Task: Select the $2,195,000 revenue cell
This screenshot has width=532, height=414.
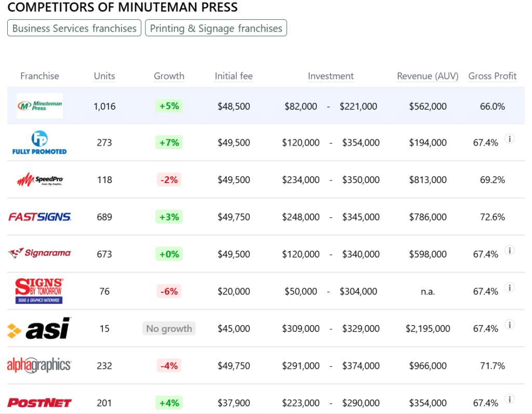Action: 428,328
